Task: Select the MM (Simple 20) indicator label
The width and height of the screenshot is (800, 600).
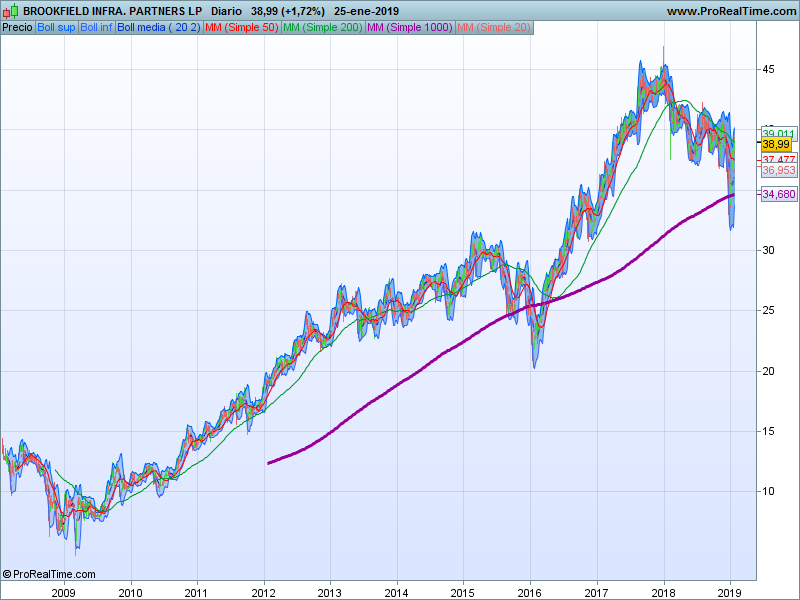Action: [x=494, y=28]
